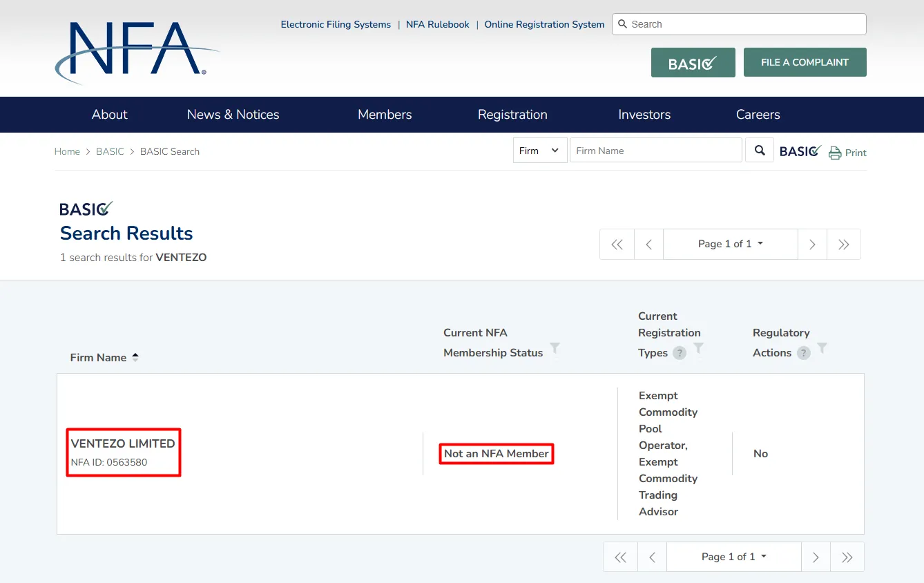
Task: Click the 1 search results for VENTEZO text
Action: 133,258
